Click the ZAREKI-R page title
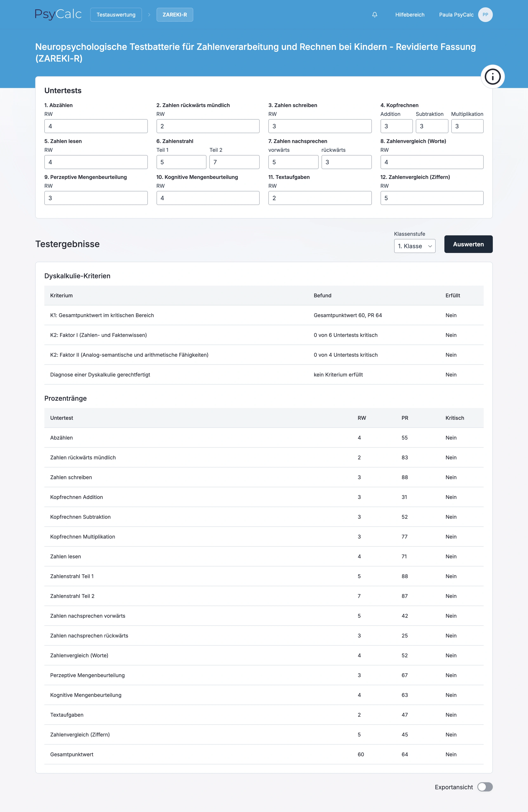The image size is (528, 812). (255, 53)
